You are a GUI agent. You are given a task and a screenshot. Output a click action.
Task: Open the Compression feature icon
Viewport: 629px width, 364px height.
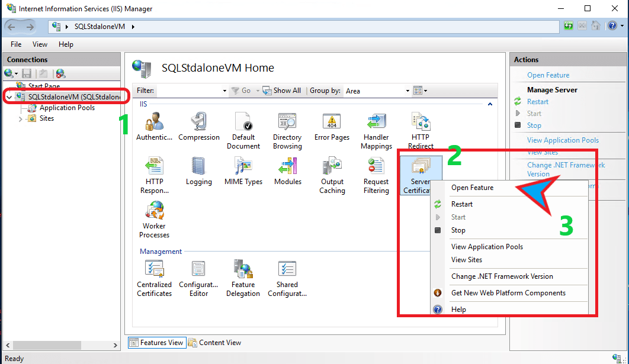click(x=198, y=121)
